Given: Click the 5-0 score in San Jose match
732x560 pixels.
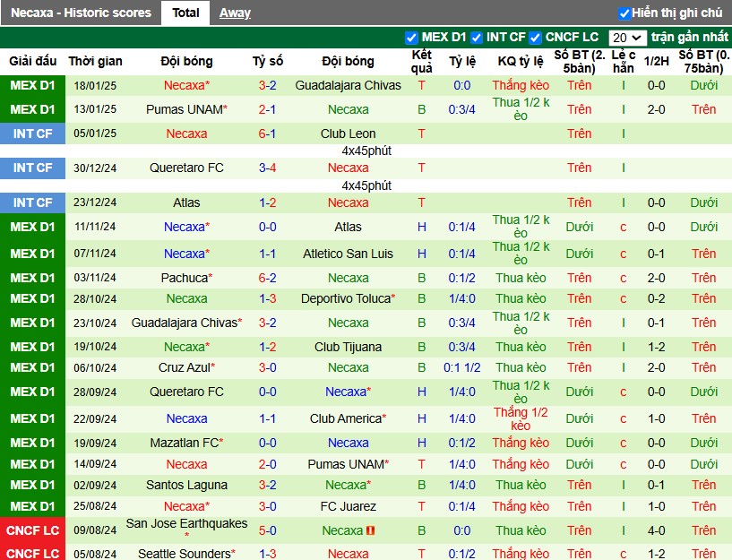Looking at the screenshot, I should tap(267, 530).
